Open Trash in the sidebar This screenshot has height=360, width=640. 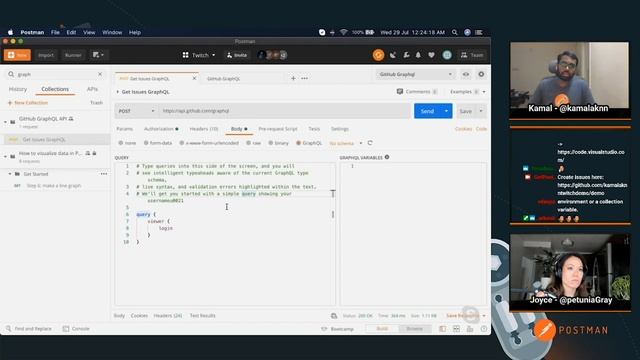point(96,103)
